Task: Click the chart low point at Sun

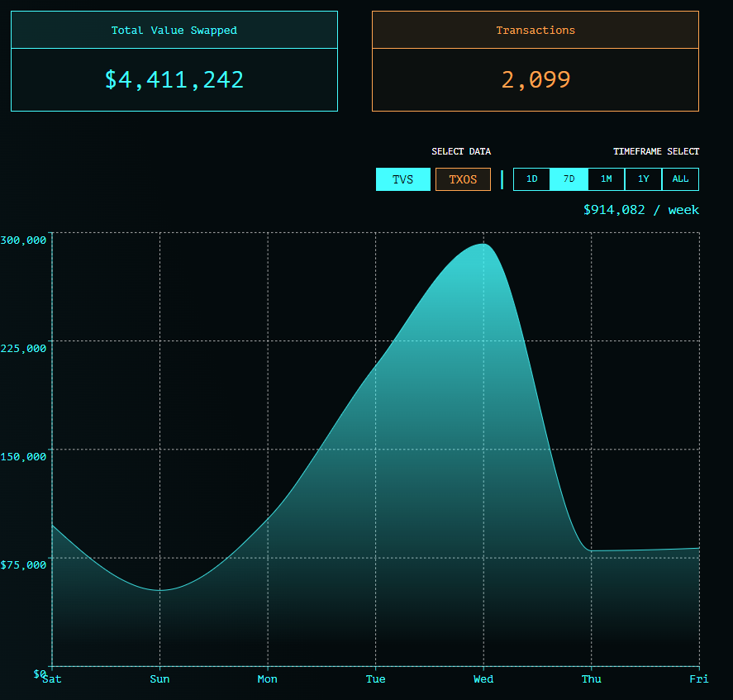Action: [159, 590]
